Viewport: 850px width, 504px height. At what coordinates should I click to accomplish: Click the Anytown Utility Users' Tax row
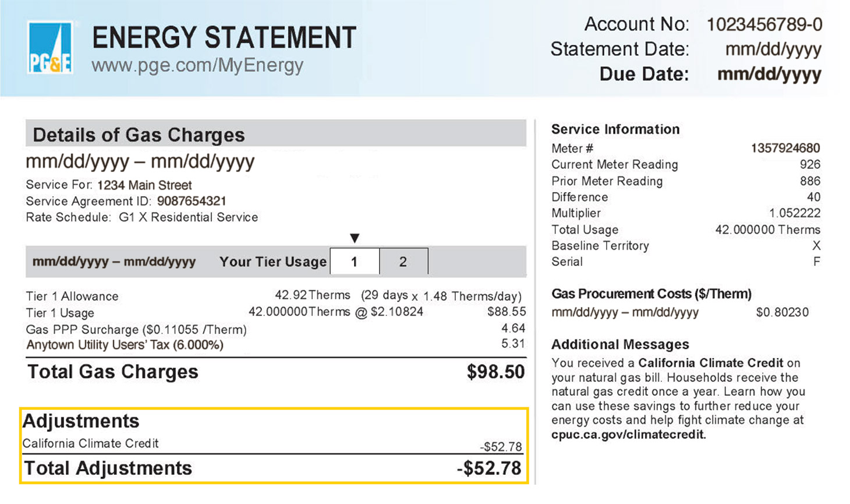pyautogui.click(x=125, y=345)
